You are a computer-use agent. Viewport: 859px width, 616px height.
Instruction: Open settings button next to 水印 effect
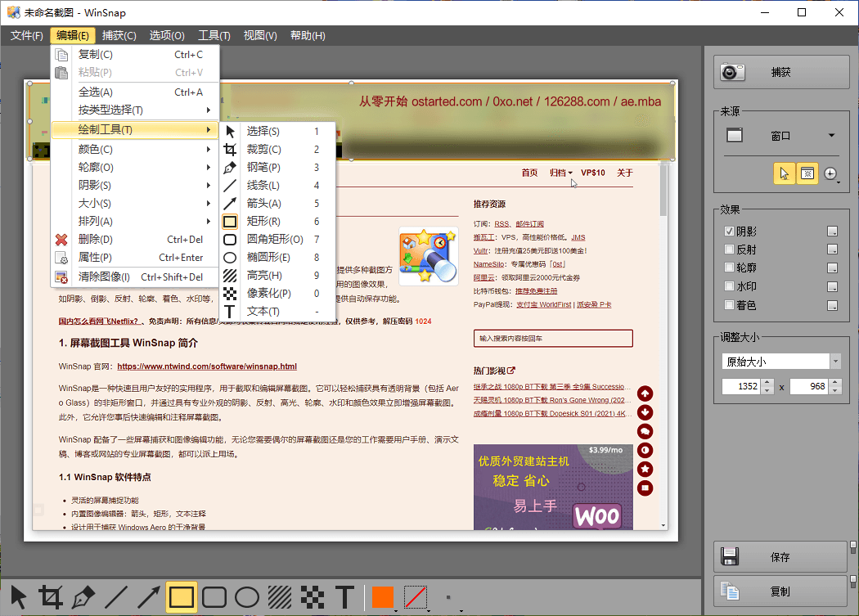click(x=832, y=286)
